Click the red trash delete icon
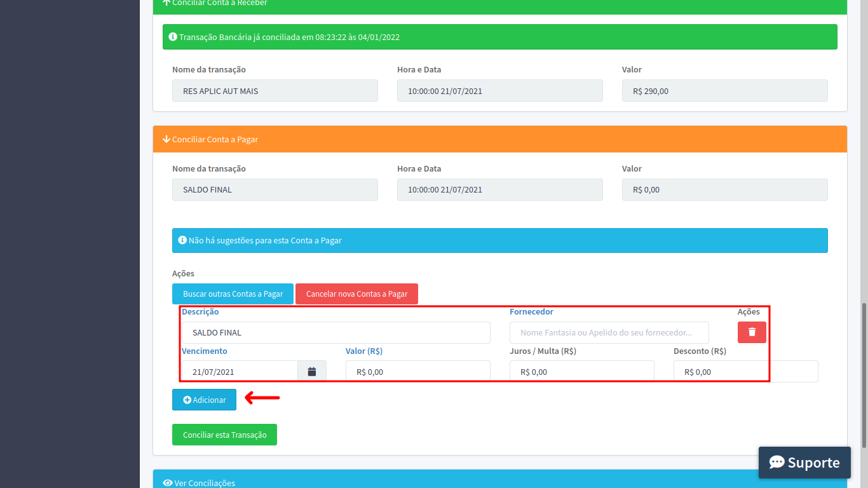 (x=752, y=332)
